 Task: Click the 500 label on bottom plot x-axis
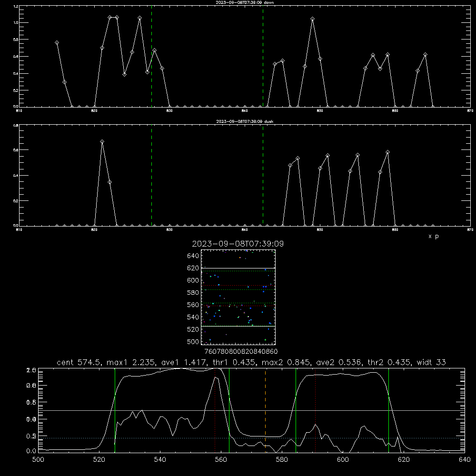coord(38,460)
